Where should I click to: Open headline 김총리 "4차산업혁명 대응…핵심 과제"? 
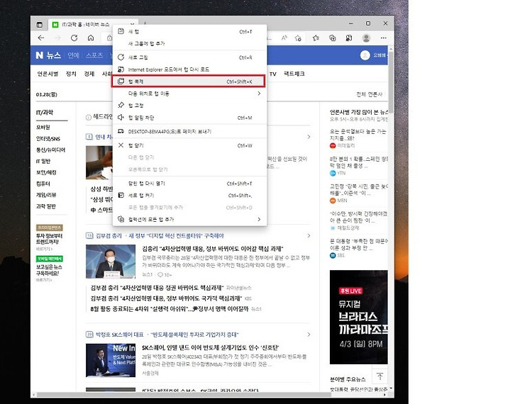pyautogui.click(x=213, y=249)
